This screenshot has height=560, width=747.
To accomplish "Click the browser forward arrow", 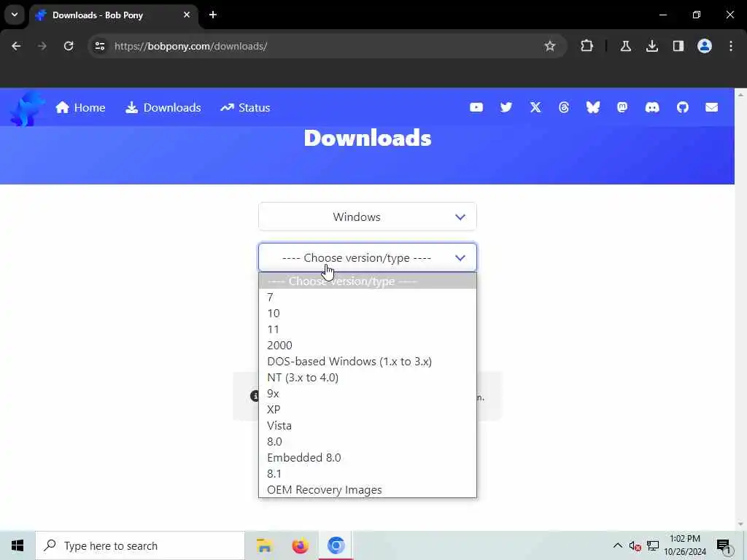I will click(x=42, y=46).
